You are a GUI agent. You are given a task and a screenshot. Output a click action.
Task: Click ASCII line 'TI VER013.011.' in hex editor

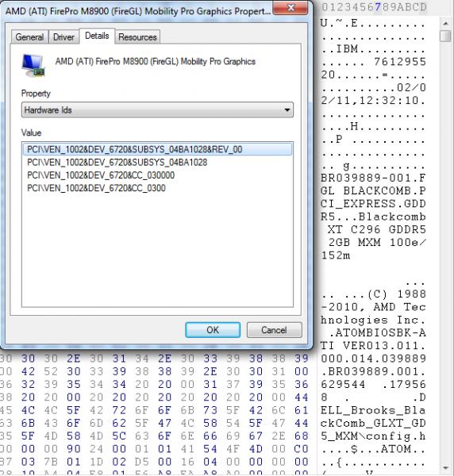tap(373, 346)
